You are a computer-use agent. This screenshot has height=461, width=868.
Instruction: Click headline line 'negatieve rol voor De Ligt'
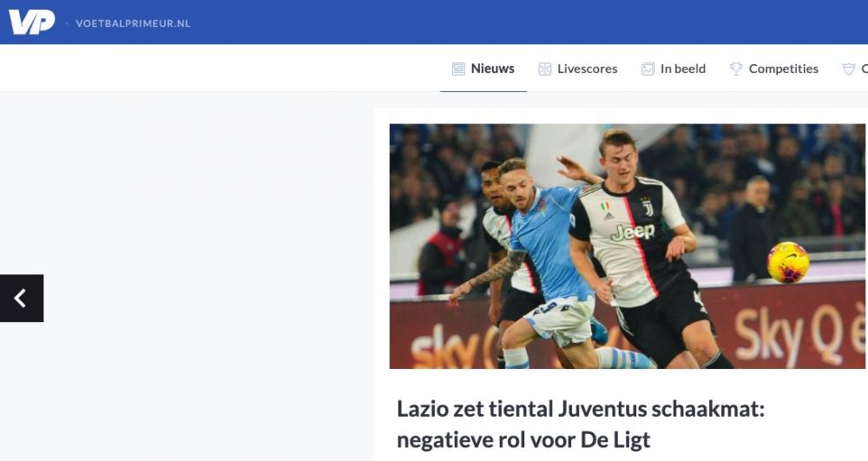click(x=523, y=440)
